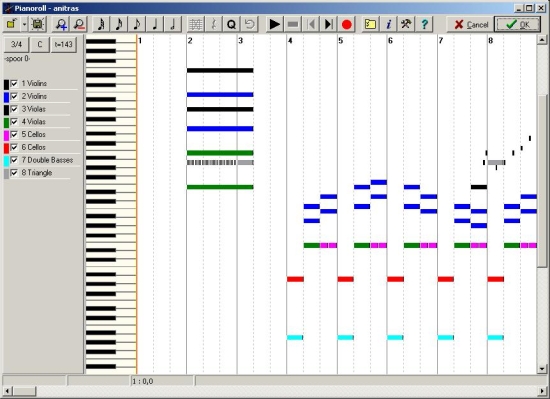The image size is (550, 399).
Task: Click the blue swatch for 2 Violins
Action: [x=6, y=97]
